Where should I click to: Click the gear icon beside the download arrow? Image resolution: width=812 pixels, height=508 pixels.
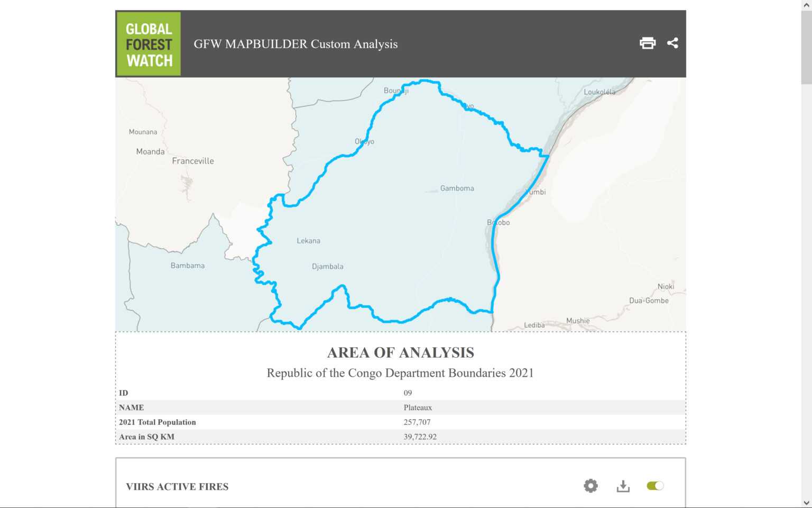(590, 485)
